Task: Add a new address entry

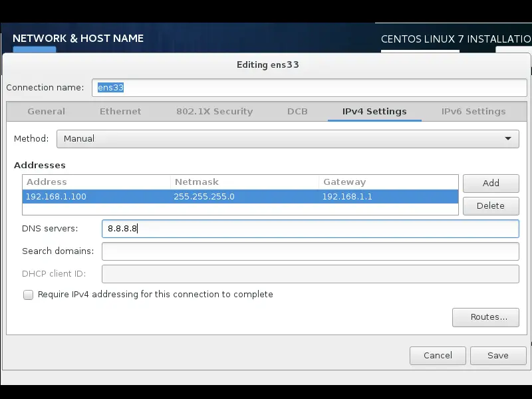Action: (491, 184)
